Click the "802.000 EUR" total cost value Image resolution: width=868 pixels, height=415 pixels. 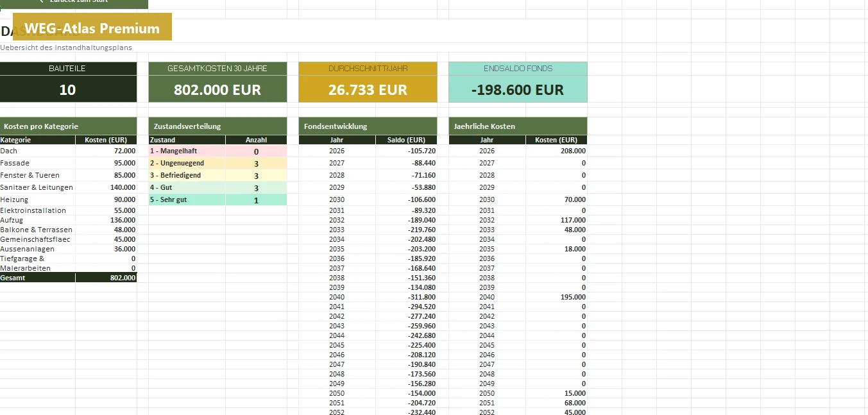(x=217, y=90)
